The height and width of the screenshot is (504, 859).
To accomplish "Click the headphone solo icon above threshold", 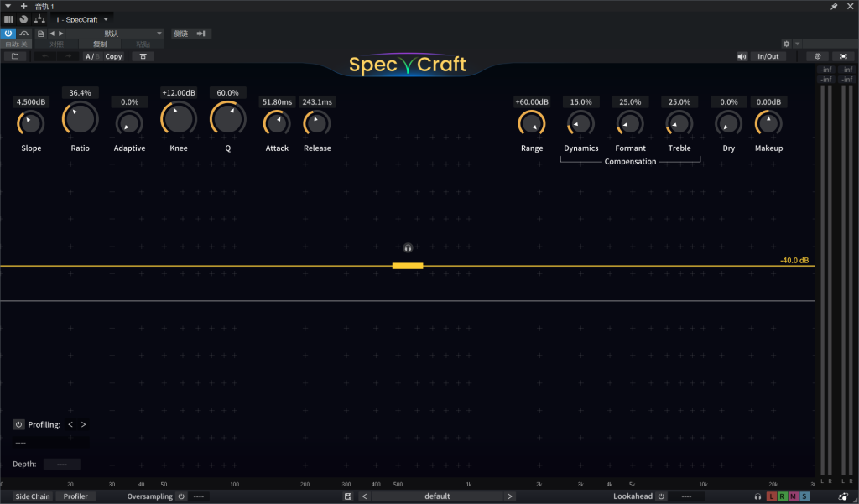I will [x=408, y=247].
